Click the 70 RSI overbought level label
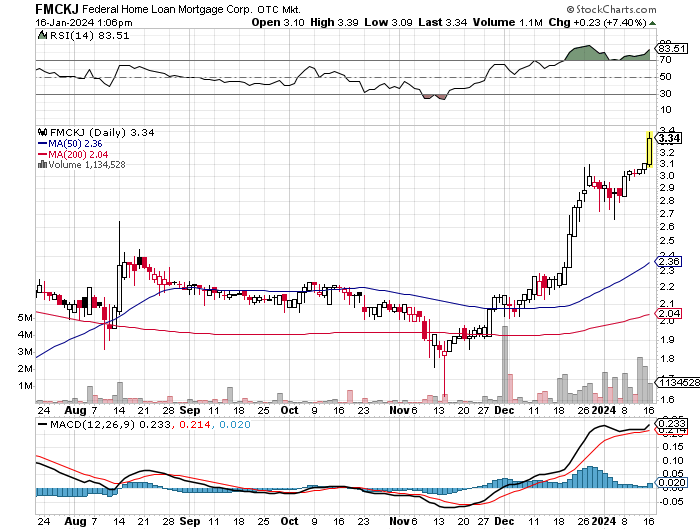This screenshot has height=530, width=700. coord(666,59)
